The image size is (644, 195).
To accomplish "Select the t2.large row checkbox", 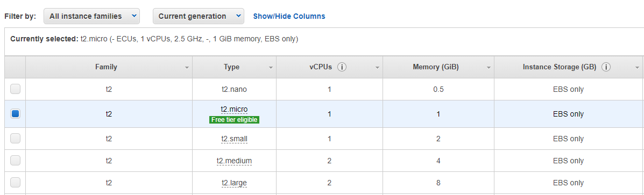I will [x=15, y=182].
